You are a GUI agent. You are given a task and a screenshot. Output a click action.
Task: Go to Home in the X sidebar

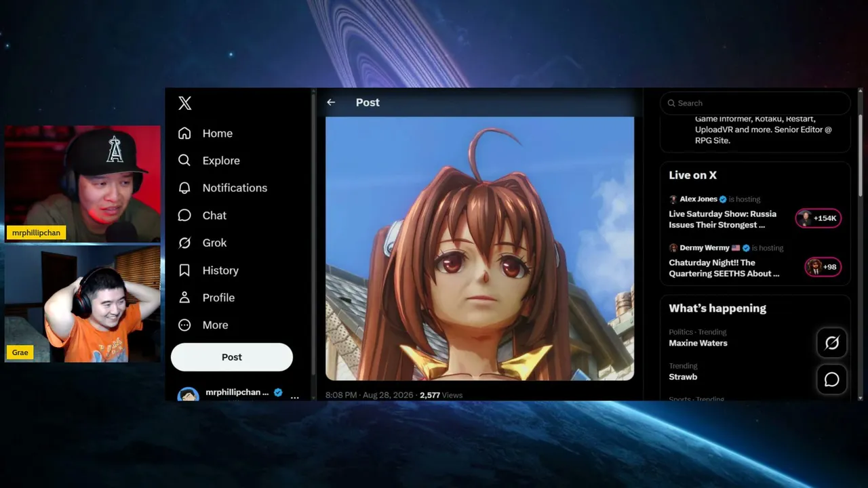pos(205,134)
